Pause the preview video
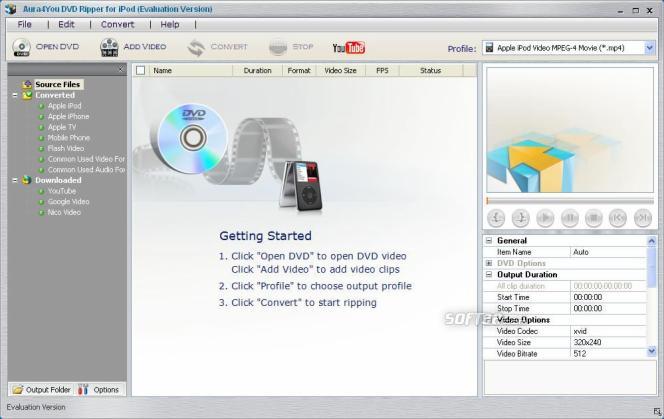This screenshot has width=664, height=419. coord(570,218)
